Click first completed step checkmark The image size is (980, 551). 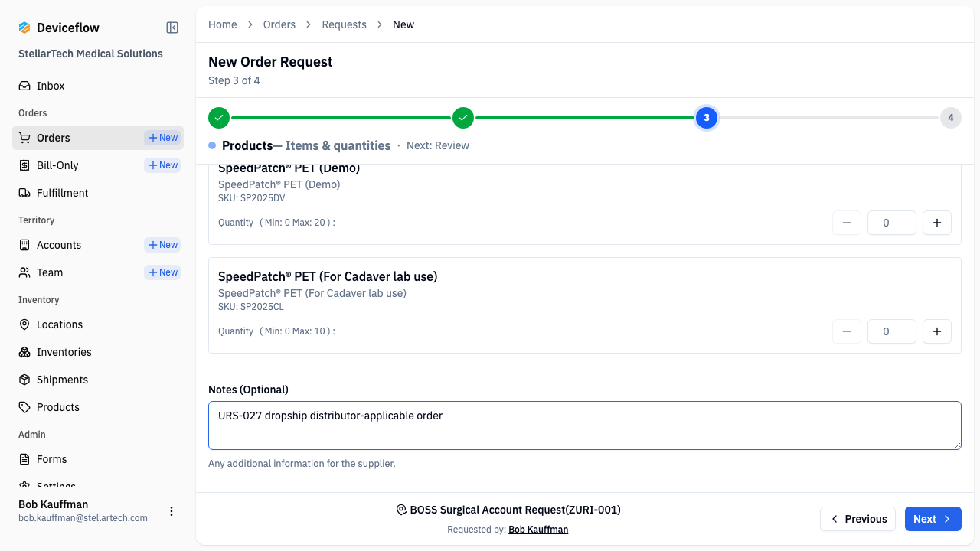click(219, 118)
